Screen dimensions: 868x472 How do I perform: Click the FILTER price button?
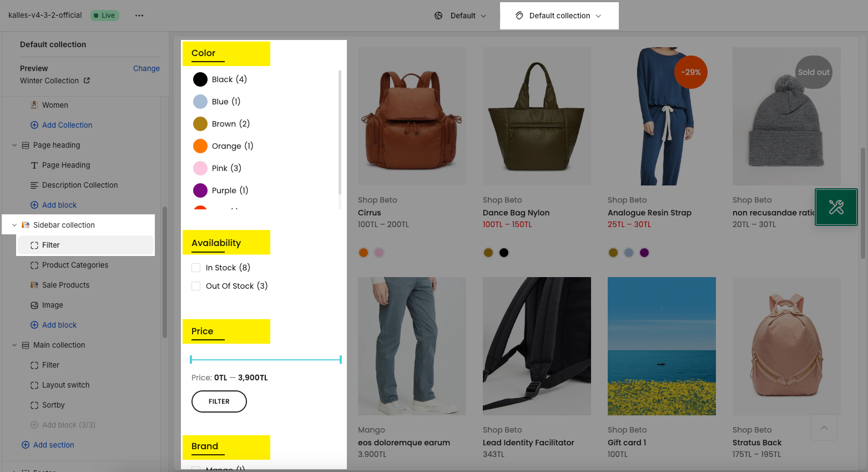tap(219, 401)
